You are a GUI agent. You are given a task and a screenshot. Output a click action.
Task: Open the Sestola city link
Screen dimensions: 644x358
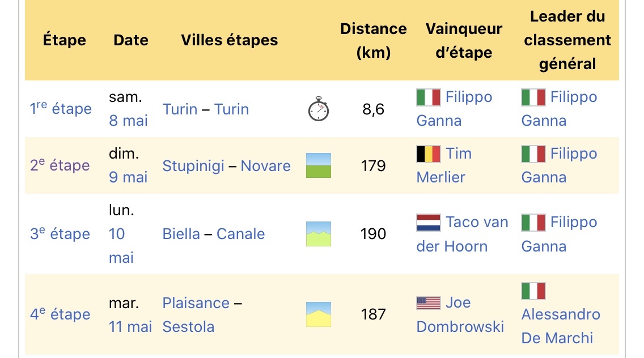tap(188, 327)
